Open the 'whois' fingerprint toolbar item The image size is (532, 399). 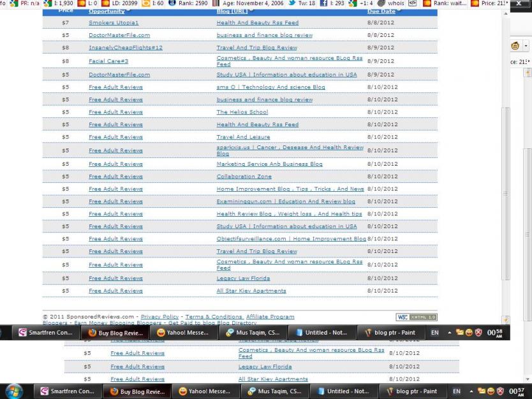tap(390, 3)
